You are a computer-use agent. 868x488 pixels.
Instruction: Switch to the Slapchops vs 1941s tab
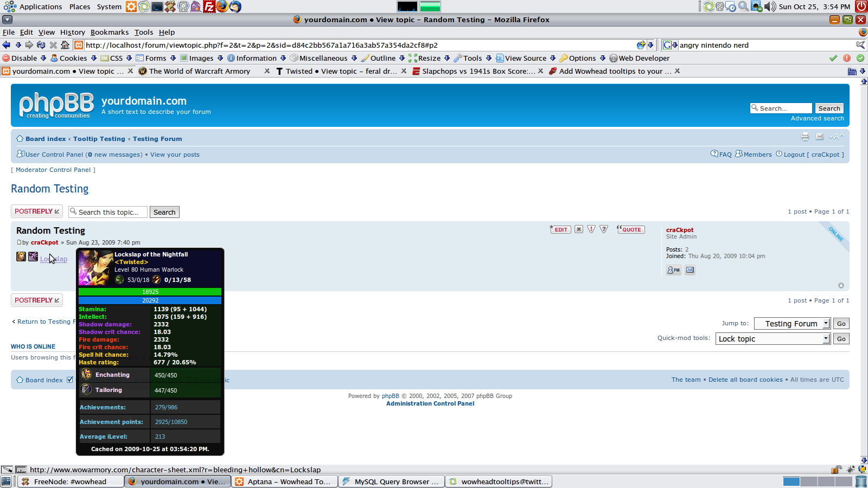(477, 71)
